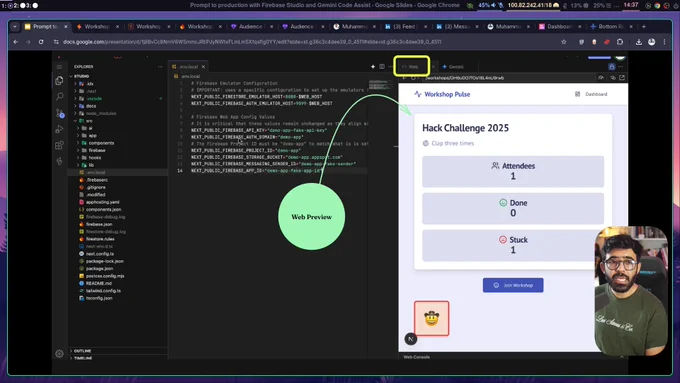Click the link icon in preview toolbar
The width and height of the screenshot is (680, 383).
613,78
